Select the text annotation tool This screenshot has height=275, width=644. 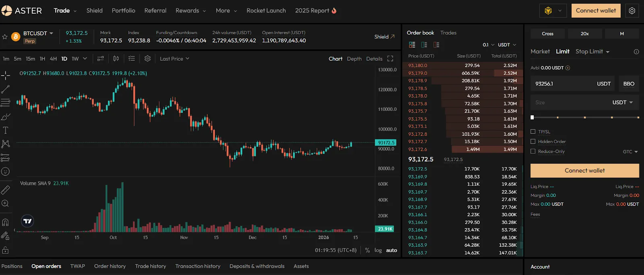click(5, 130)
